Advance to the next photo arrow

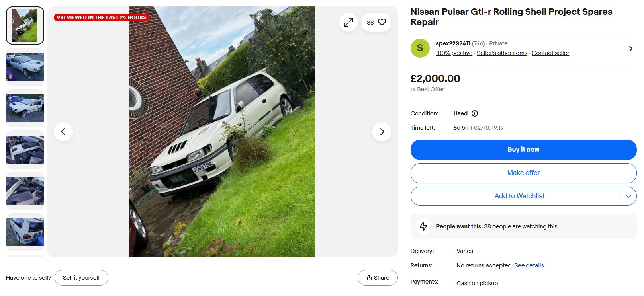(x=382, y=132)
